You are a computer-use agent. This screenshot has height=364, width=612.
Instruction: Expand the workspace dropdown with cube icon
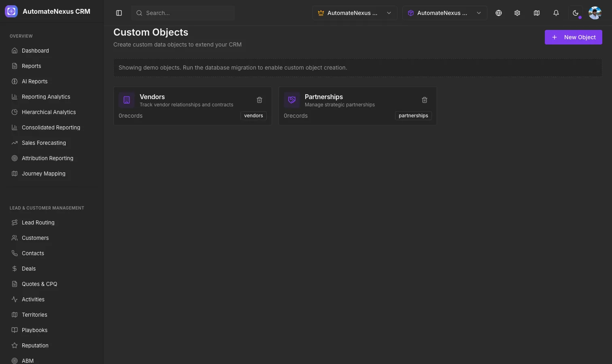coord(444,13)
